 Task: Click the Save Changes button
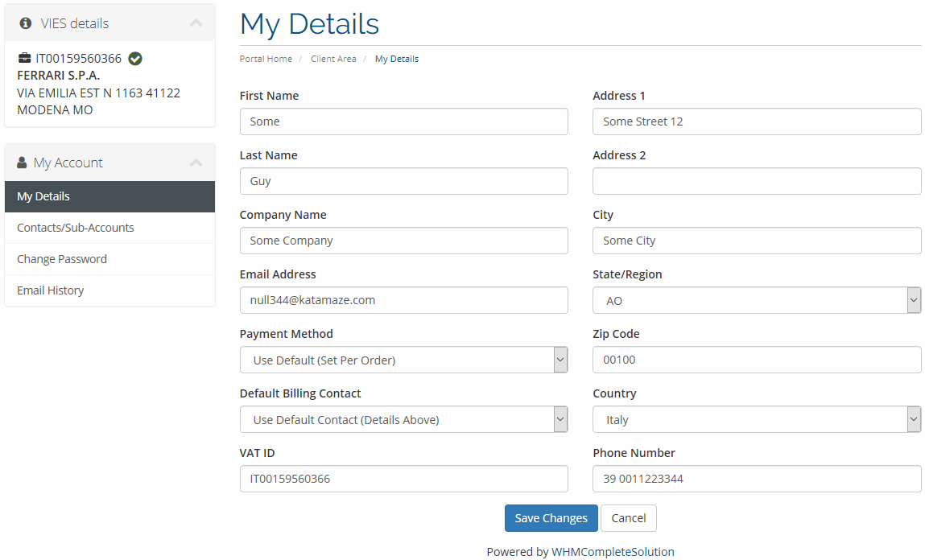[551, 518]
